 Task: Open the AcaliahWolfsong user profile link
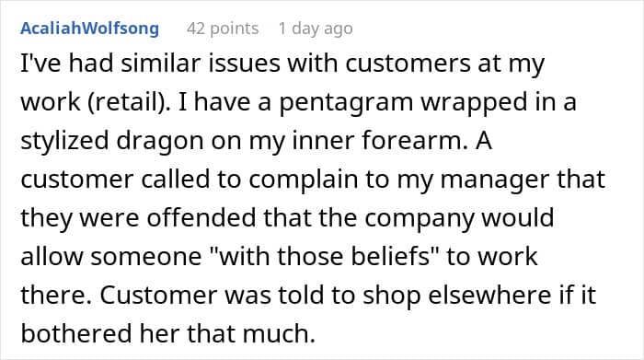89,29
